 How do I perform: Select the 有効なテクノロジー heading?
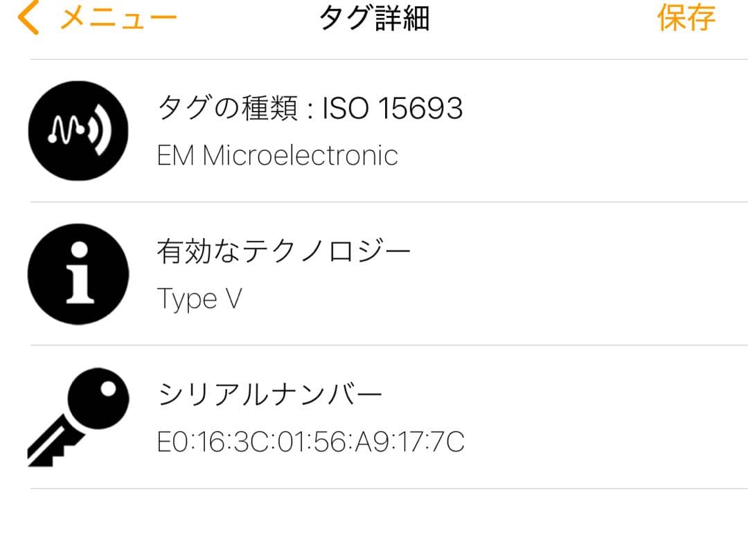point(284,252)
